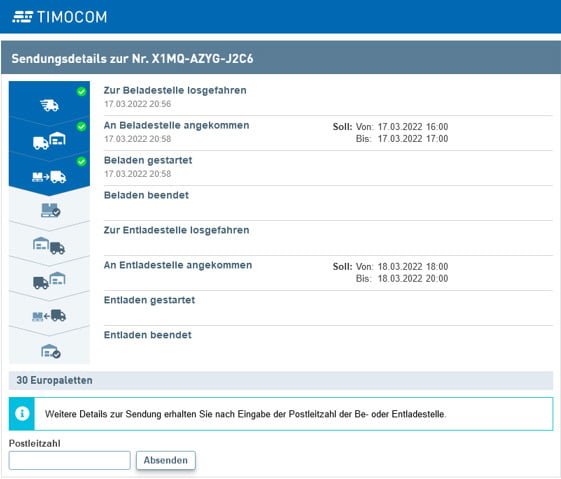Click the arrived-at-loading-point truck and warehouse icon
The width and height of the screenshot is (561, 479).
click(x=49, y=141)
